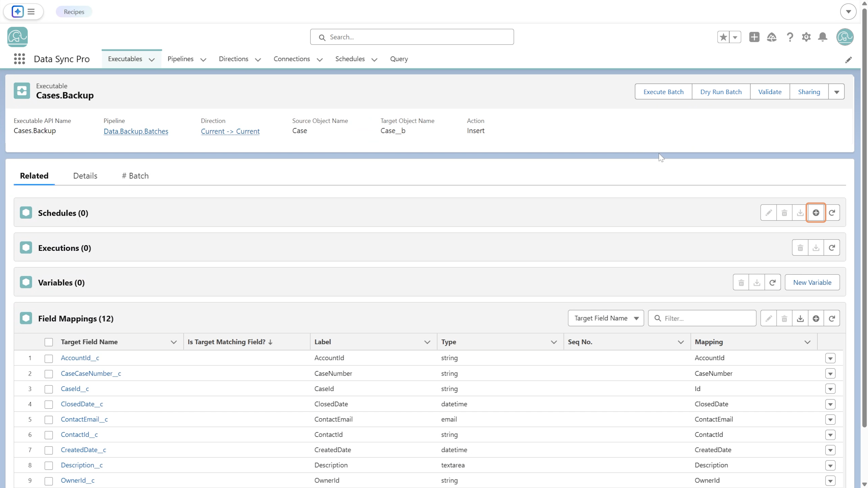Open the ContactEmail__c field mapping link

[x=84, y=419]
